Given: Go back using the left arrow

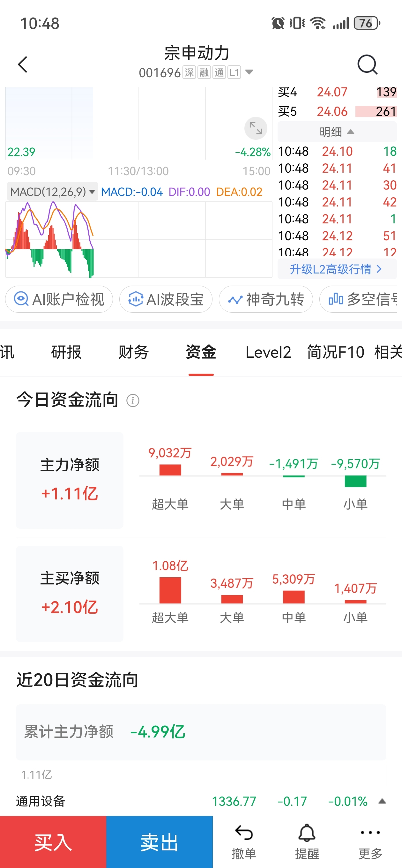Looking at the screenshot, I should pos(23,64).
